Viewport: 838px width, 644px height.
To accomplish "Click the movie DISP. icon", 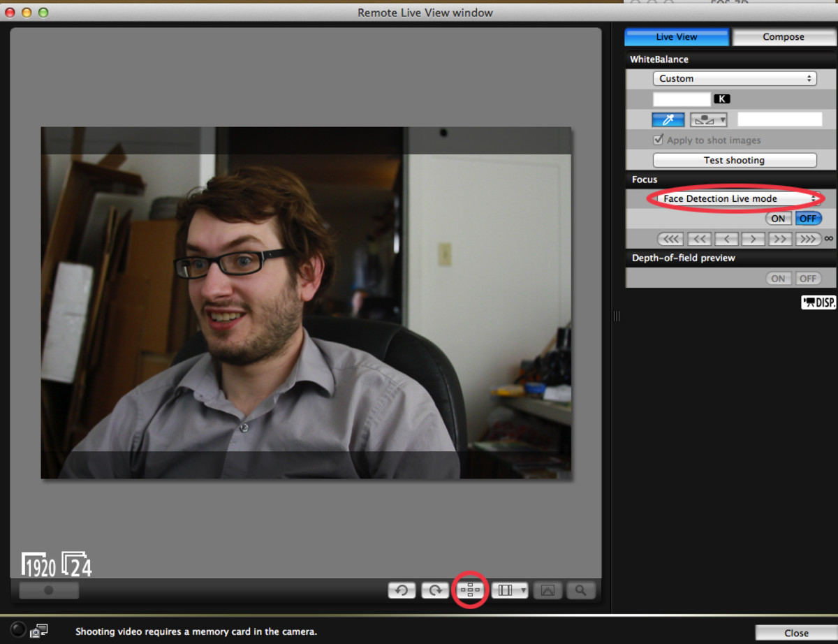I will pyautogui.click(x=818, y=302).
